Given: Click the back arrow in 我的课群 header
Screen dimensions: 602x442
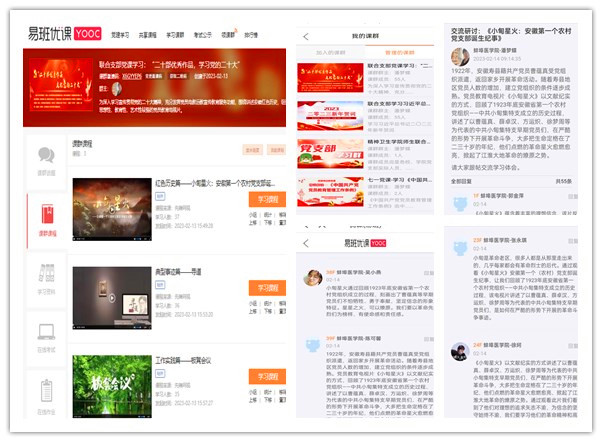Looking at the screenshot, I should click(x=306, y=36).
